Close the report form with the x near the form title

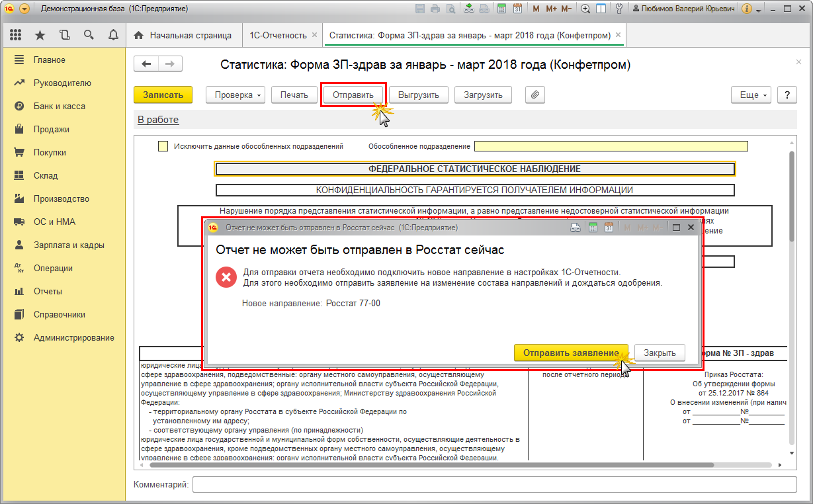click(x=798, y=62)
